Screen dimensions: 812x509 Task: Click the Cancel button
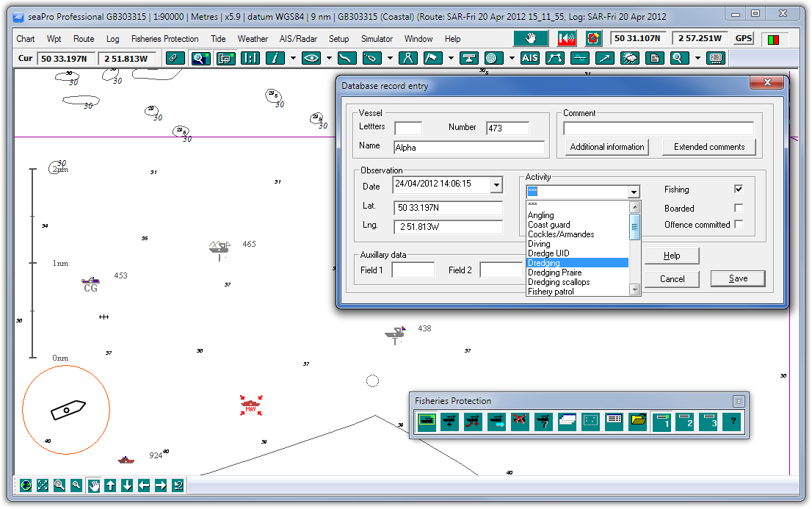(x=673, y=279)
